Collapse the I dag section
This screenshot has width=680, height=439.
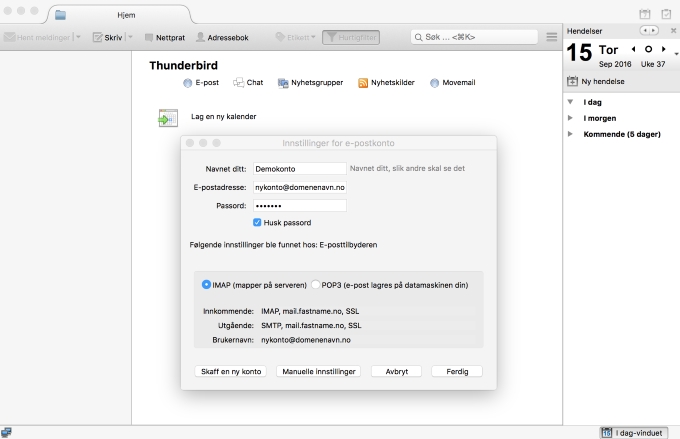click(570, 102)
